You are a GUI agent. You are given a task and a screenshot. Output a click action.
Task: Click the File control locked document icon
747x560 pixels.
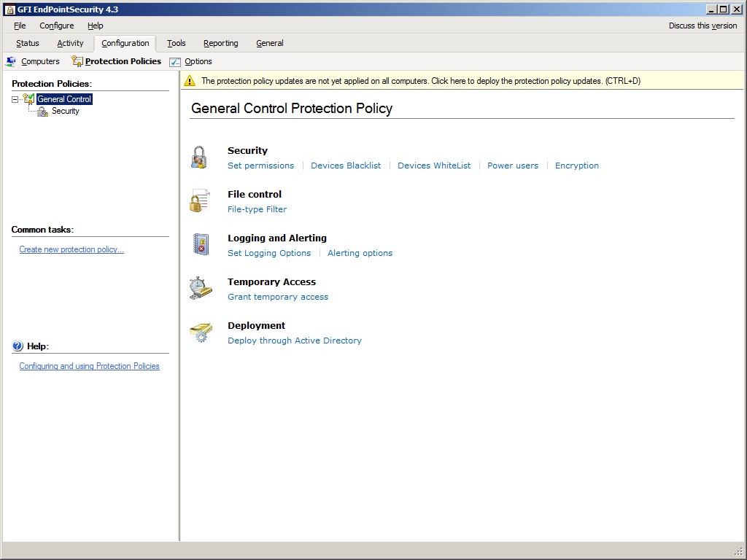200,201
